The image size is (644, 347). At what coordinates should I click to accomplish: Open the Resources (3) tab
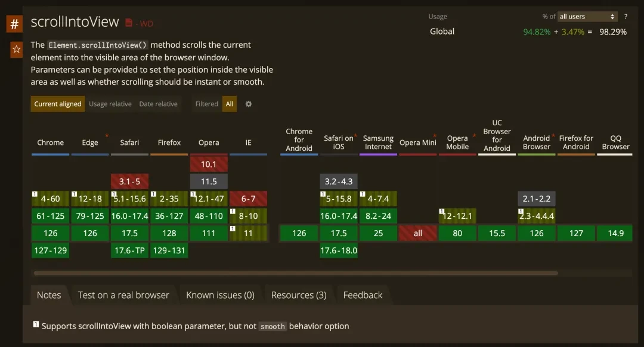coord(299,295)
